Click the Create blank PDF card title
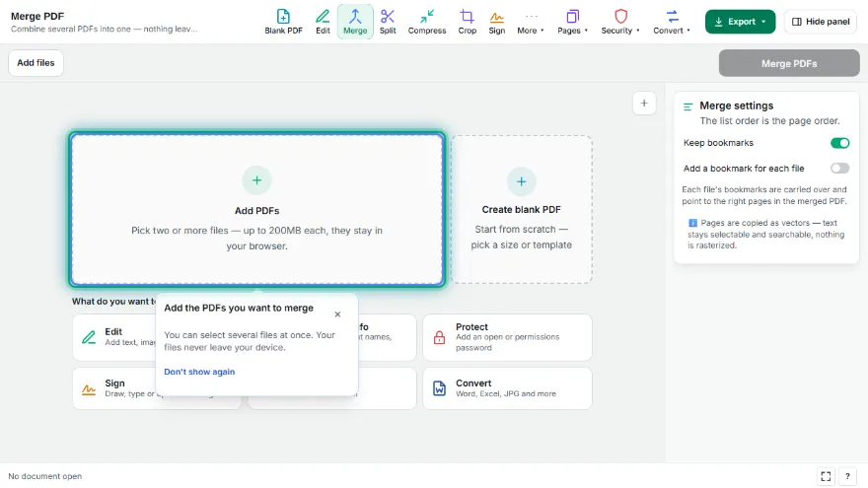This screenshot has width=868, height=488. 522,210
